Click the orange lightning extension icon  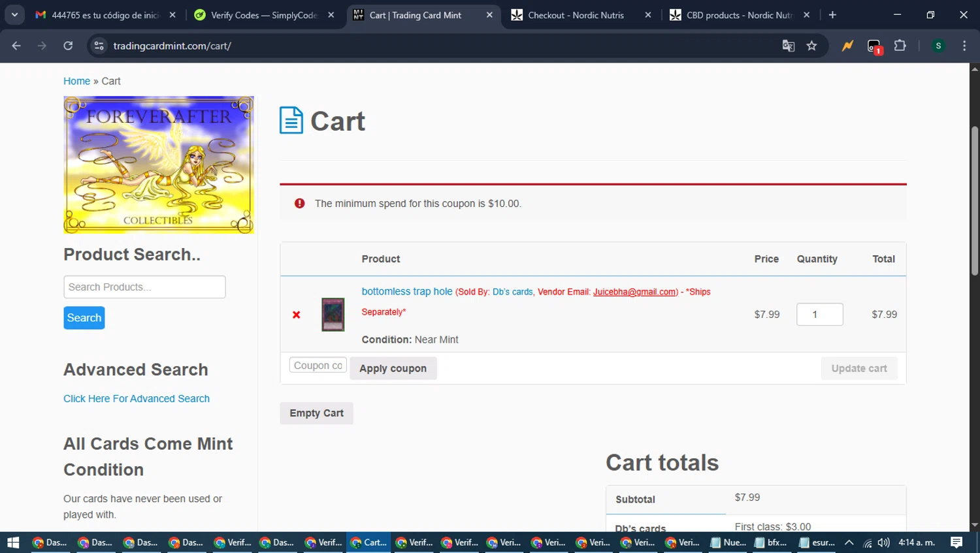[x=847, y=46]
